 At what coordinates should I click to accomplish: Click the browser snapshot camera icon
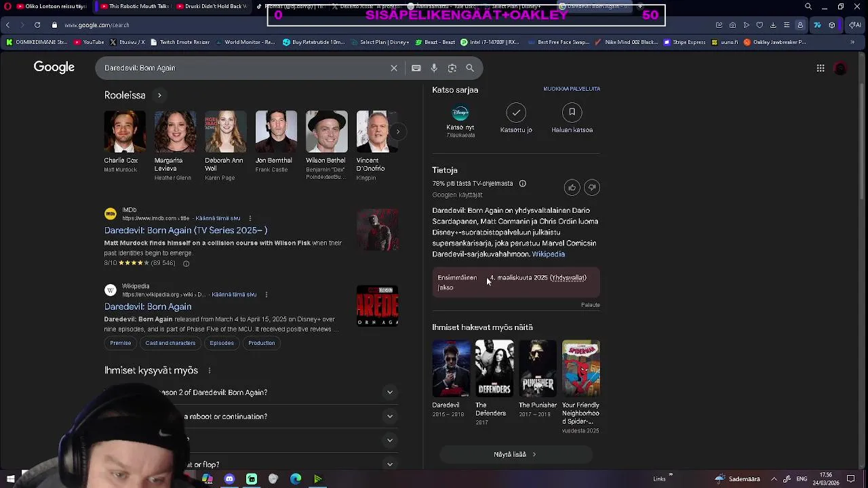pos(732,25)
